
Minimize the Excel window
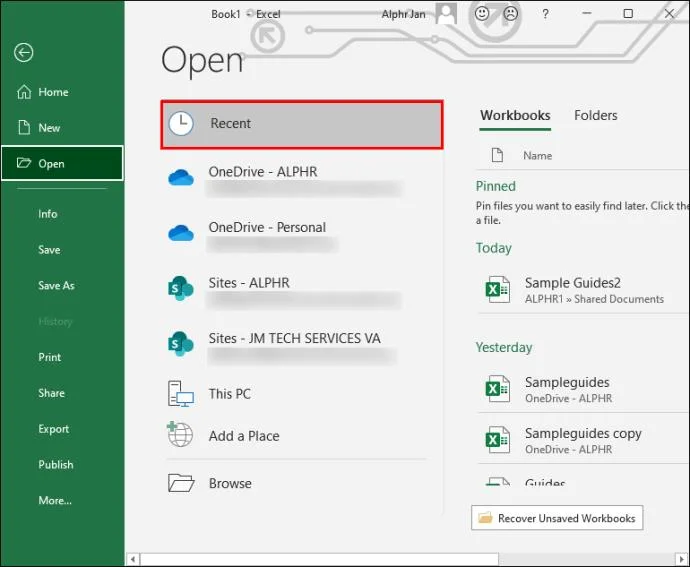pos(587,14)
